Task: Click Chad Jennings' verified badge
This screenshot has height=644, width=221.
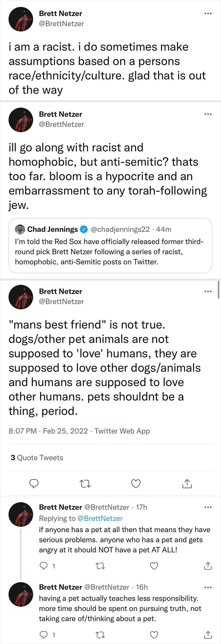Action: click(x=84, y=229)
